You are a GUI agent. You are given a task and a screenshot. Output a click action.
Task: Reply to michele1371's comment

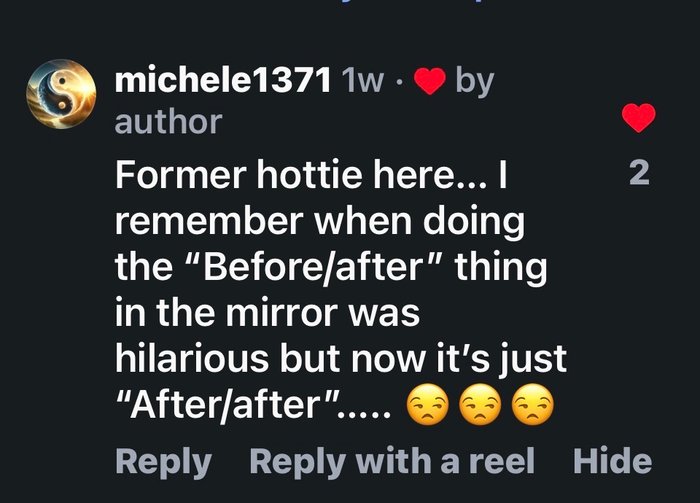(x=163, y=462)
